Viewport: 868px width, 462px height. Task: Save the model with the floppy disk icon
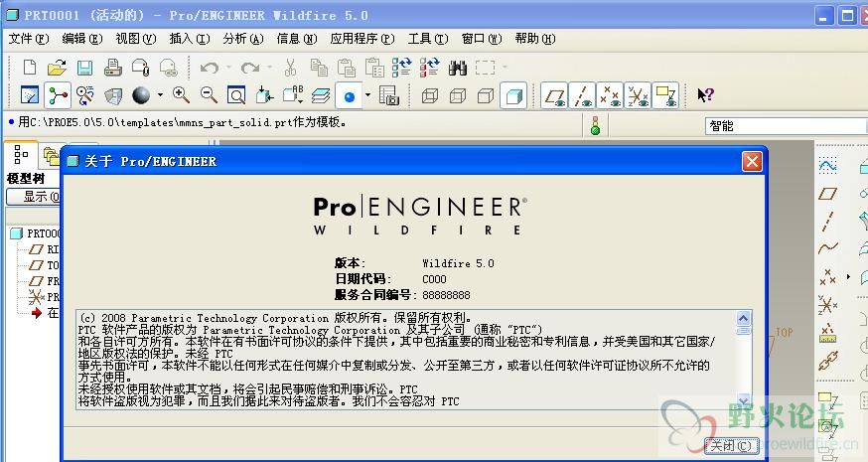point(84,68)
